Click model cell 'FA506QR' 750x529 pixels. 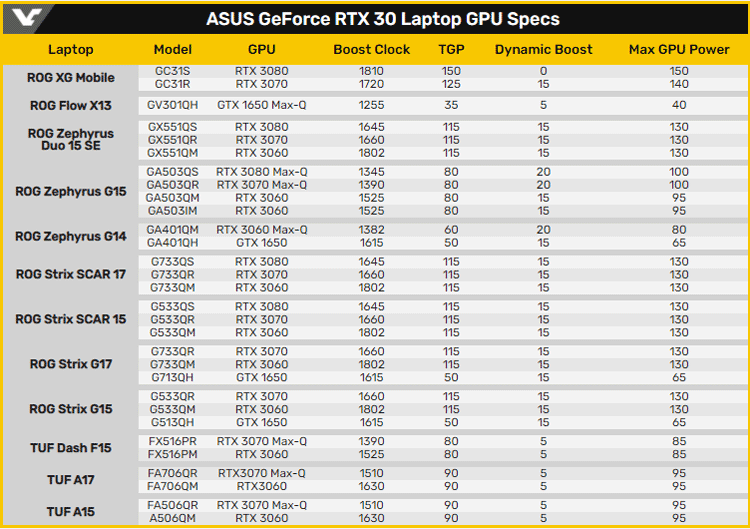pyautogui.click(x=173, y=506)
